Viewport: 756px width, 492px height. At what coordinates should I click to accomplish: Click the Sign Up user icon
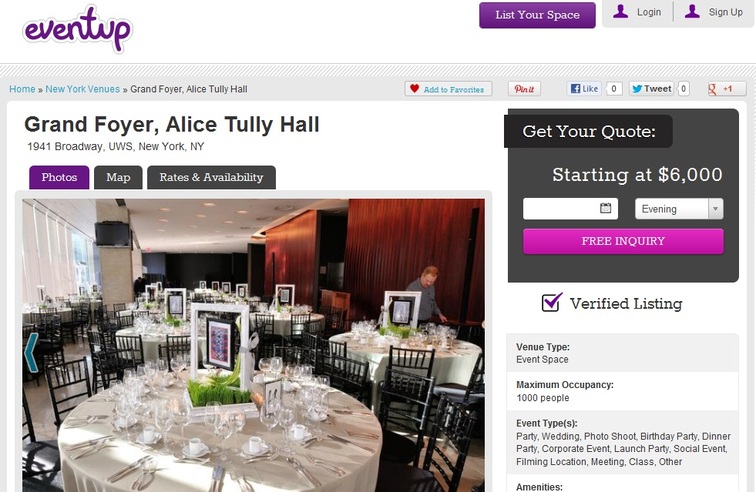[692, 12]
